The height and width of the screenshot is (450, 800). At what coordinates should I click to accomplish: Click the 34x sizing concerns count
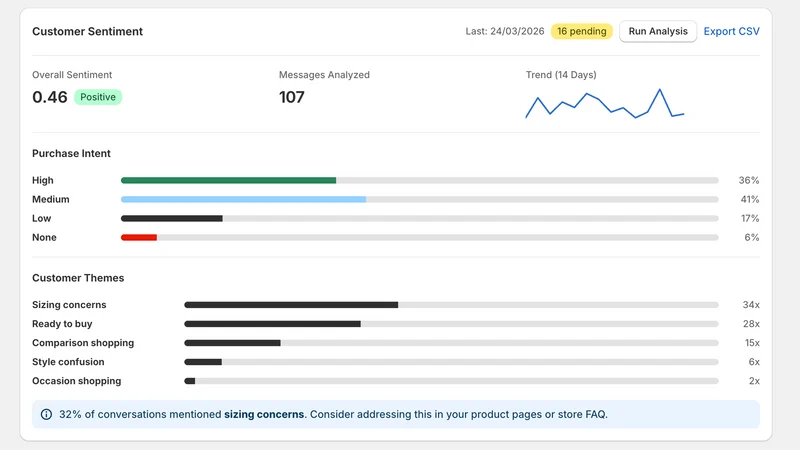tap(751, 305)
